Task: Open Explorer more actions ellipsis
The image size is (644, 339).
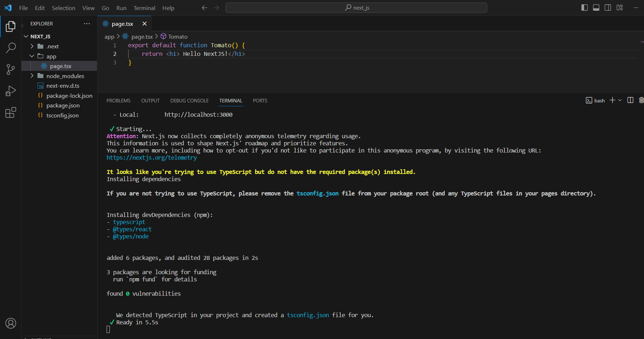Action: [87, 24]
